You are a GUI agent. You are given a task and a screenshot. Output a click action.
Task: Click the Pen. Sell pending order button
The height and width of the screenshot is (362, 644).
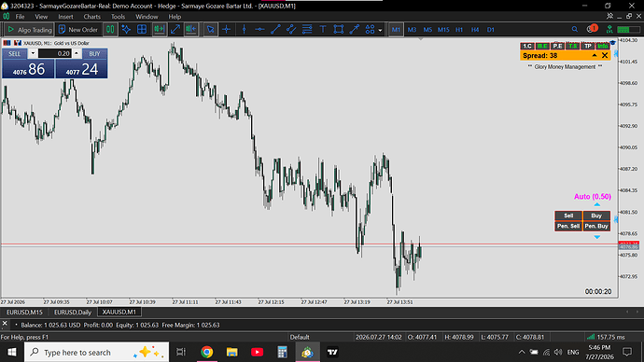568,226
